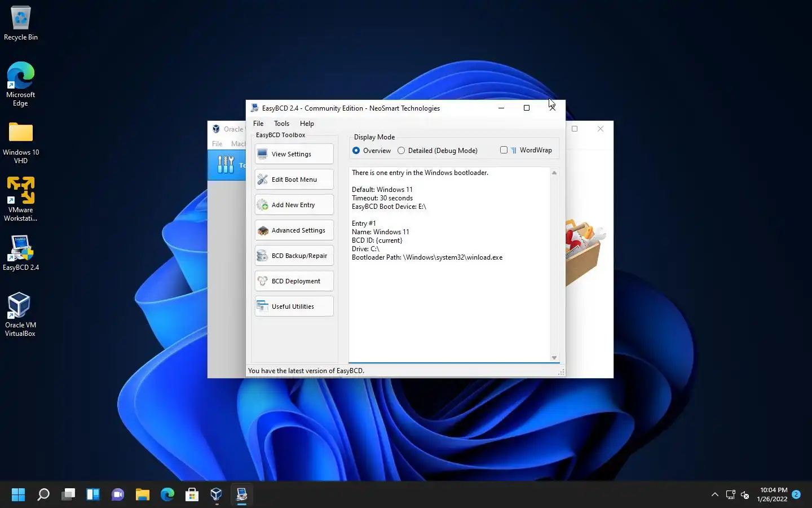Open File menu in Oracle VirtualBox window
The height and width of the screenshot is (508, 812).
point(217,144)
